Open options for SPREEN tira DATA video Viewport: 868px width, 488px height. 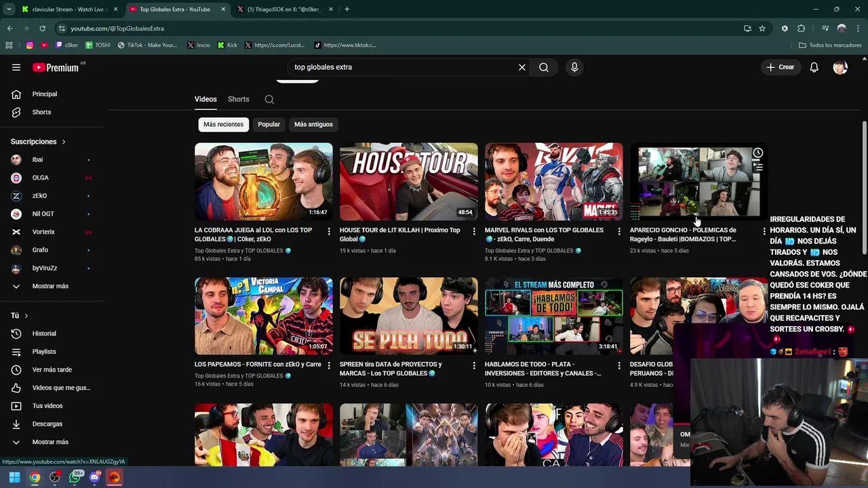tap(474, 366)
